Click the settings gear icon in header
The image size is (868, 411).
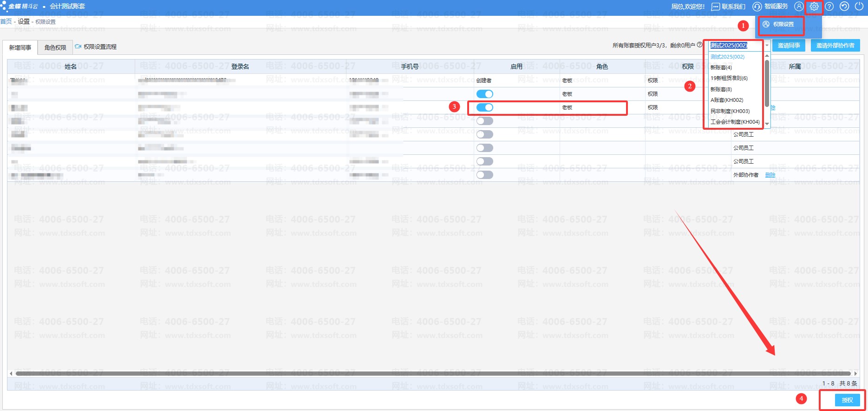point(814,7)
